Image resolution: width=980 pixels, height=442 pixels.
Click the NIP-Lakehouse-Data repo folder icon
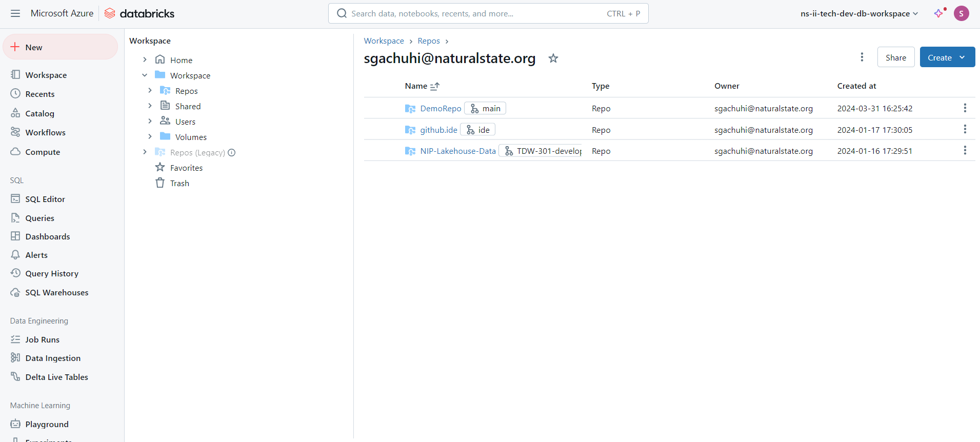tap(410, 151)
